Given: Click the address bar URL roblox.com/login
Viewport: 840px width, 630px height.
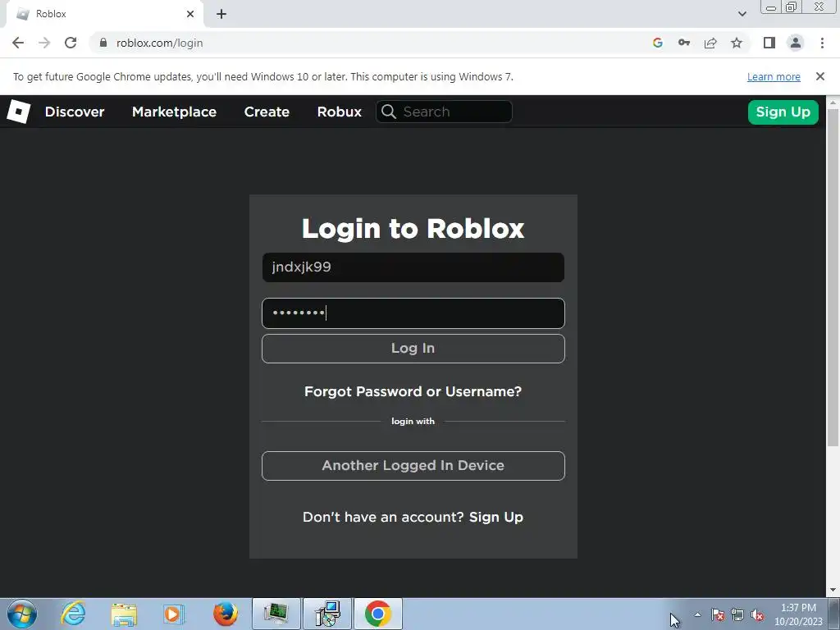Looking at the screenshot, I should coord(160,43).
